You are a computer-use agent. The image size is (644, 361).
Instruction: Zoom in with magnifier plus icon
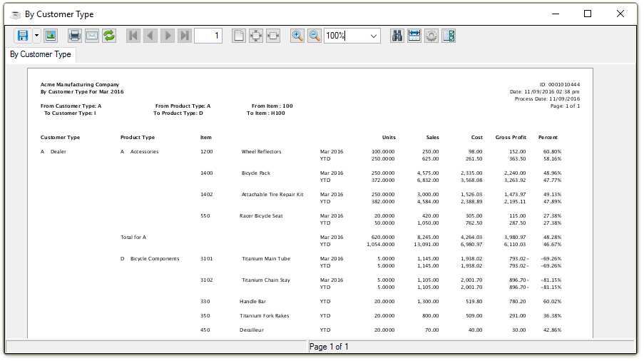tap(297, 36)
